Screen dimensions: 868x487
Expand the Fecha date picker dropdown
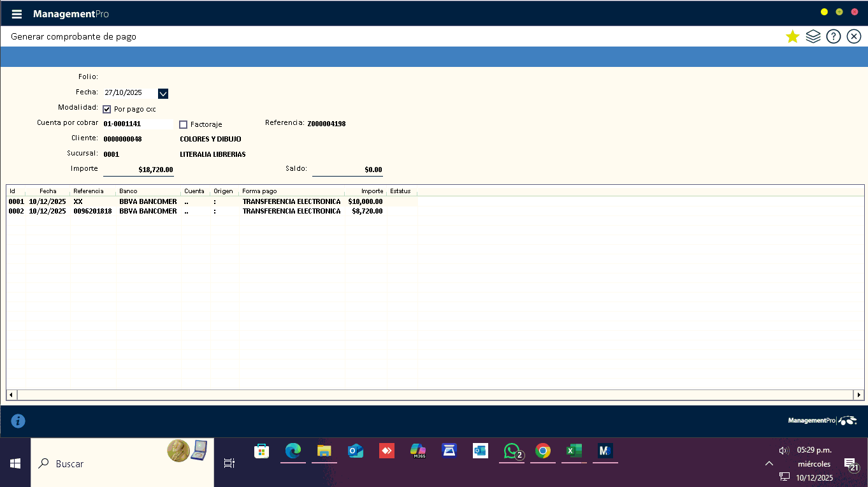(163, 94)
